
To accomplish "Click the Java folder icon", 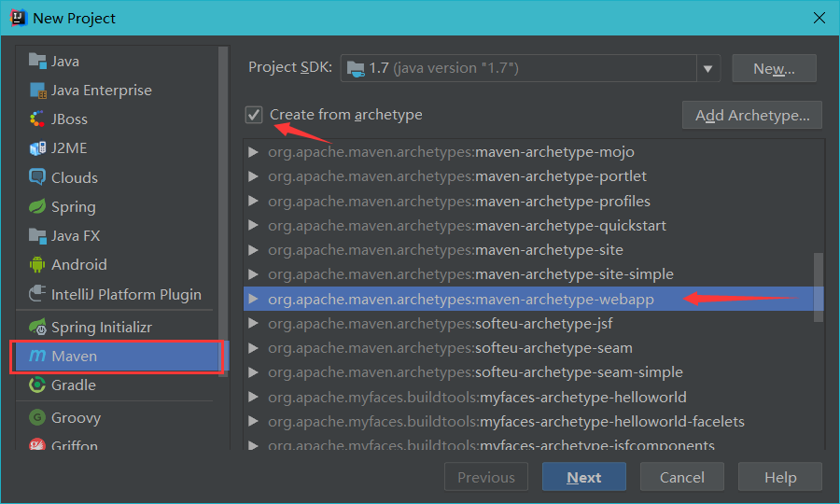I will coord(37,61).
